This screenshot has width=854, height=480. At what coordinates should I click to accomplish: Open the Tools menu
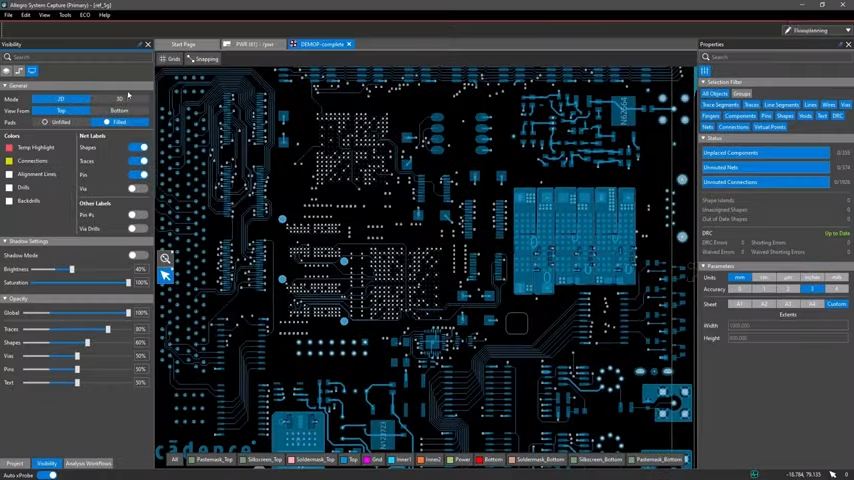(x=65, y=15)
